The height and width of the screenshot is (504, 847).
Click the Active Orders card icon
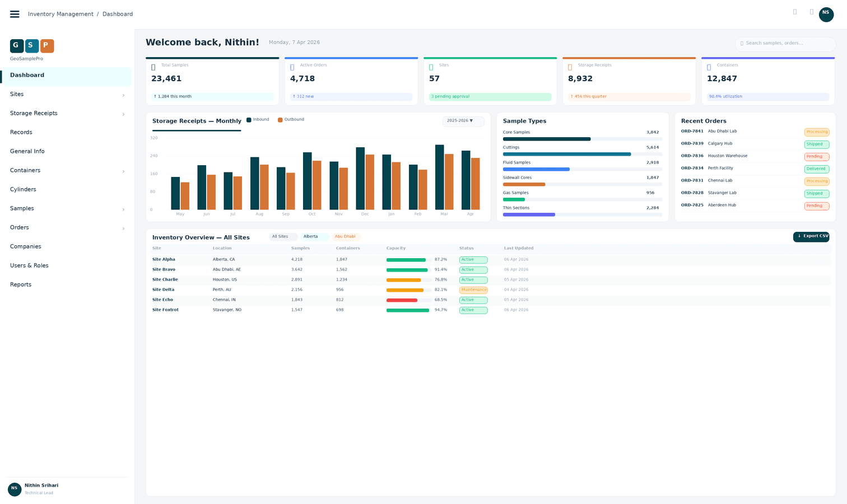[292, 67]
